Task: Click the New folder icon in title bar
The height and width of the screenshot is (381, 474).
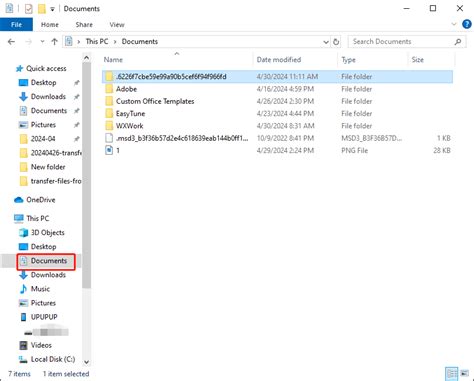Action: pyautogui.click(x=42, y=9)
